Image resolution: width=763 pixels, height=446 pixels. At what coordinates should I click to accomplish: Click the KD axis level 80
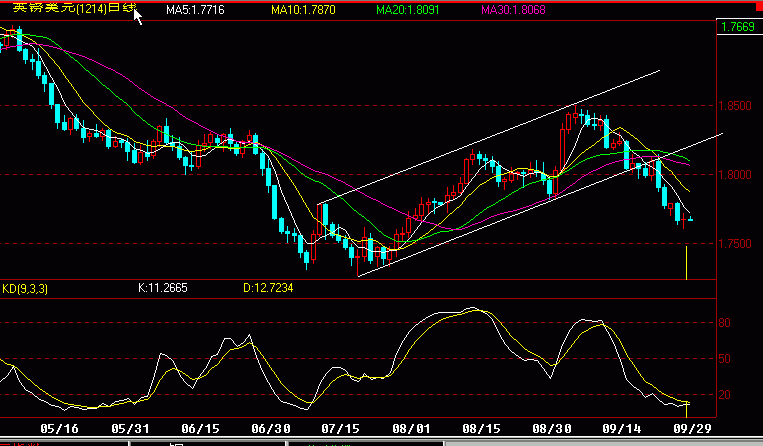click(725, 323)
